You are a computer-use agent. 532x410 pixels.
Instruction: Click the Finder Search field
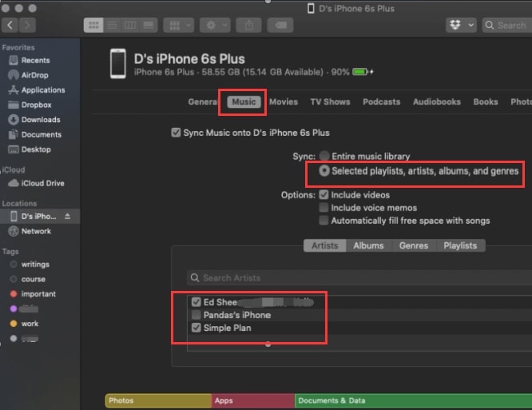click(x=507, y=26)
